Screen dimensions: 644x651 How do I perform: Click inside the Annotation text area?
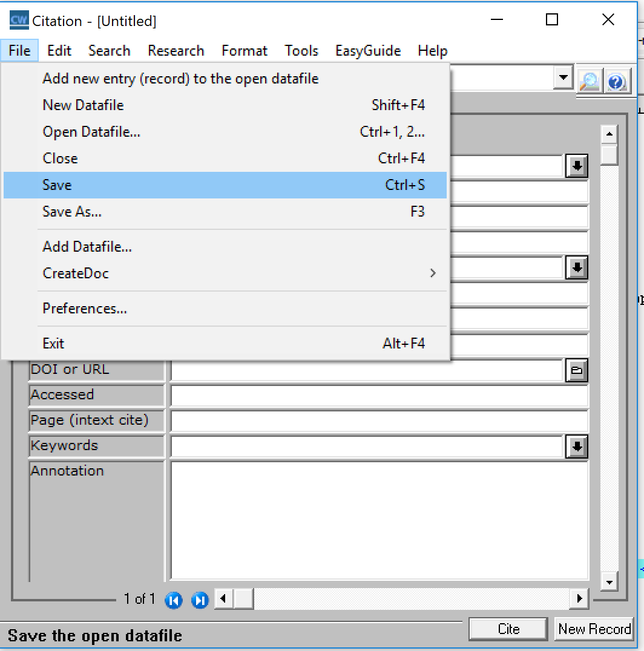click(x=379, y=520)
